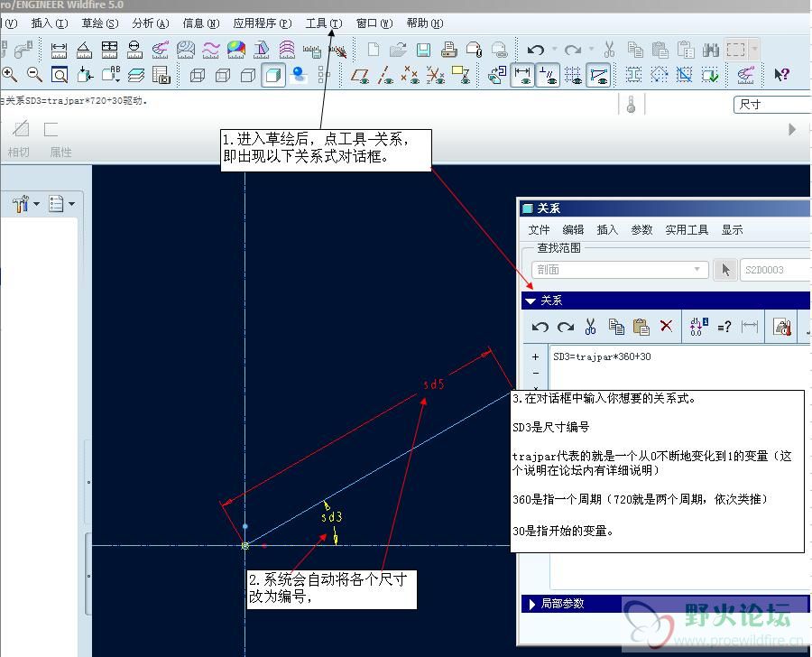This screenshot has width=812, height=657.
Task: Select hidden line display mode
Action: click(223, 75)
